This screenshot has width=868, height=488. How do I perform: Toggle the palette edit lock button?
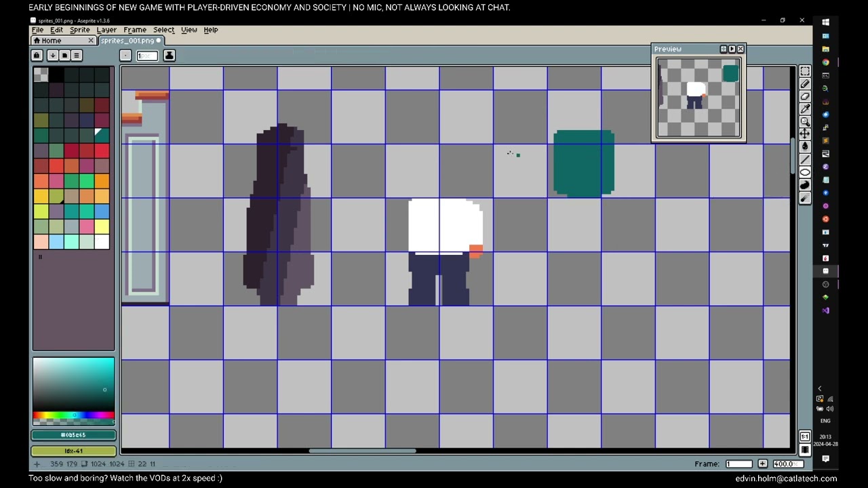(x=37, y=56)
